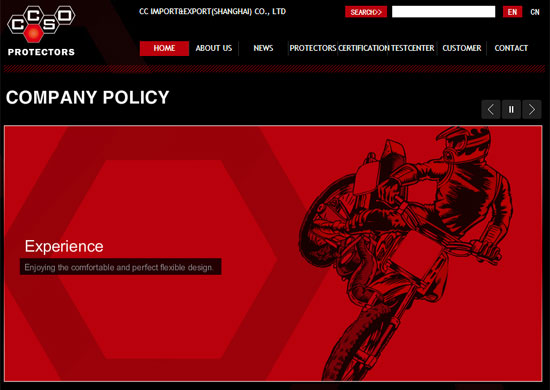Advance to next slide with right arrow

pos(532,109)
